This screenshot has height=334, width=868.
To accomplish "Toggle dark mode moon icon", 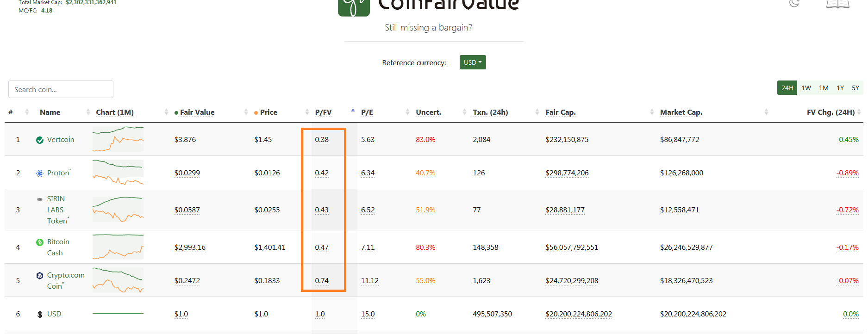I will [795, 3].
